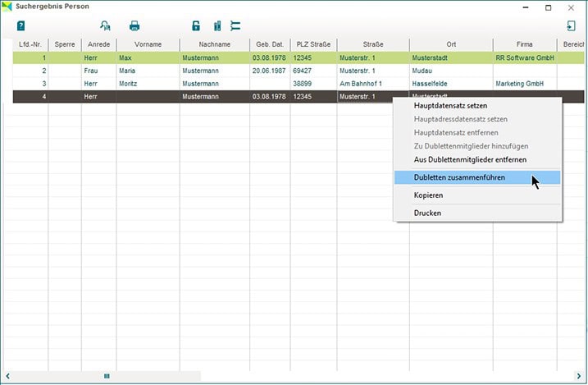This screenshot has height=385, width=588.
Task: Click the horizontal scrollbar thumb
Action: click(107, 376)
